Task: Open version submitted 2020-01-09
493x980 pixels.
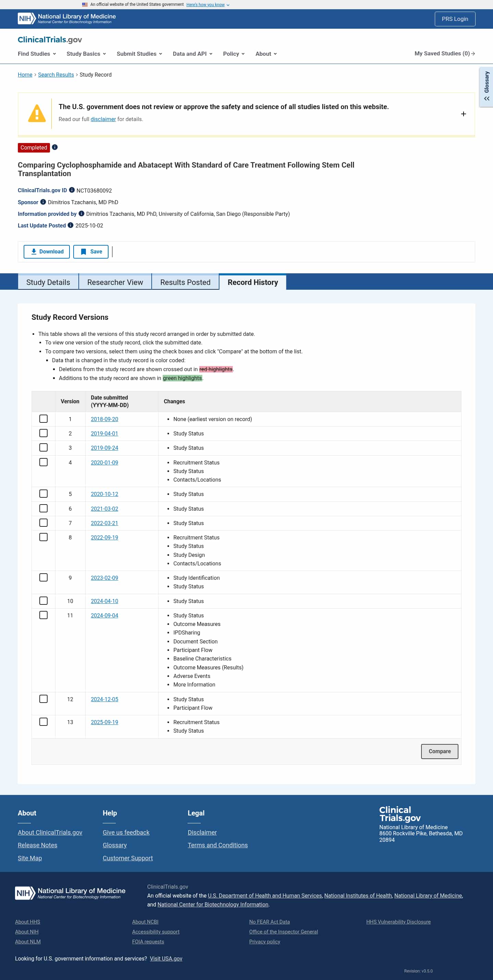Action: pyautogui.click(x=104, y=462)
